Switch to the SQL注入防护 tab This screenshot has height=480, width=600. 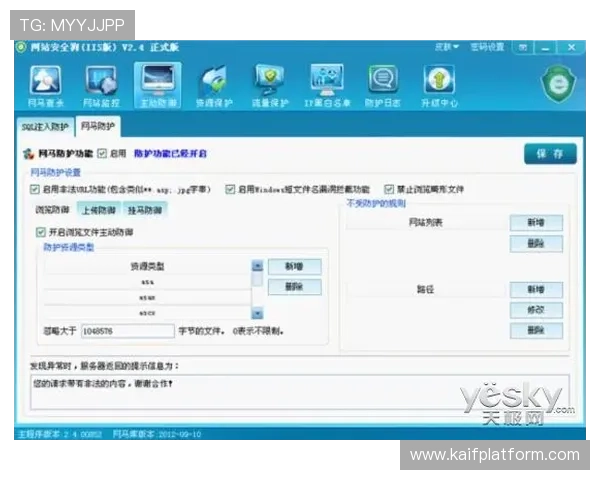45,127
